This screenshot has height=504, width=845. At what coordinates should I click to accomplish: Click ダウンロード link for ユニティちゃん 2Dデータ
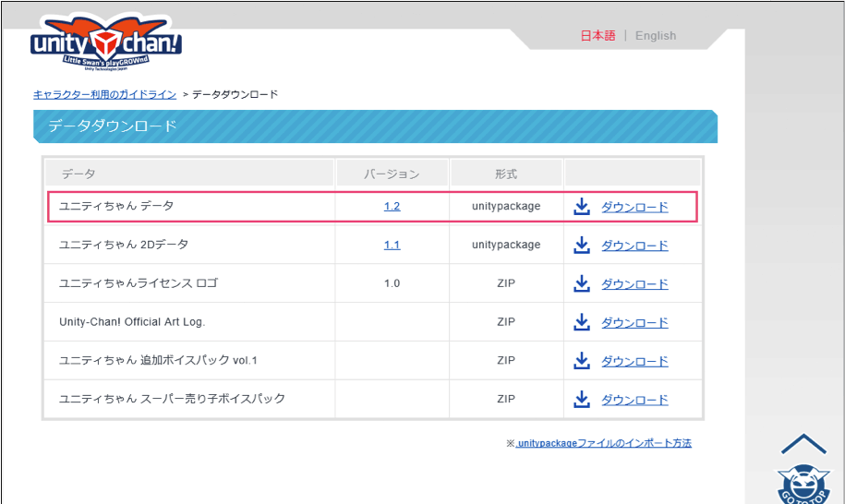(634, 246)
